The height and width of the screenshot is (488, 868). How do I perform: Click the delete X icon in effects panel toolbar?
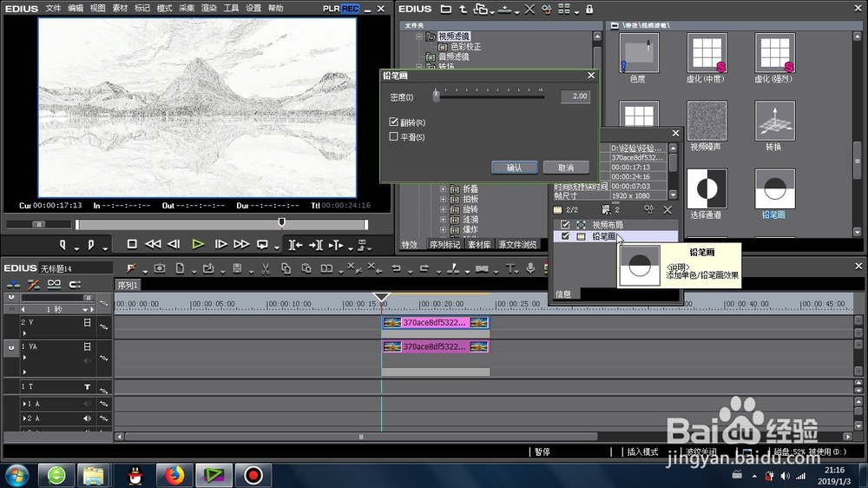pyautogui.click(x=529, y=10)
